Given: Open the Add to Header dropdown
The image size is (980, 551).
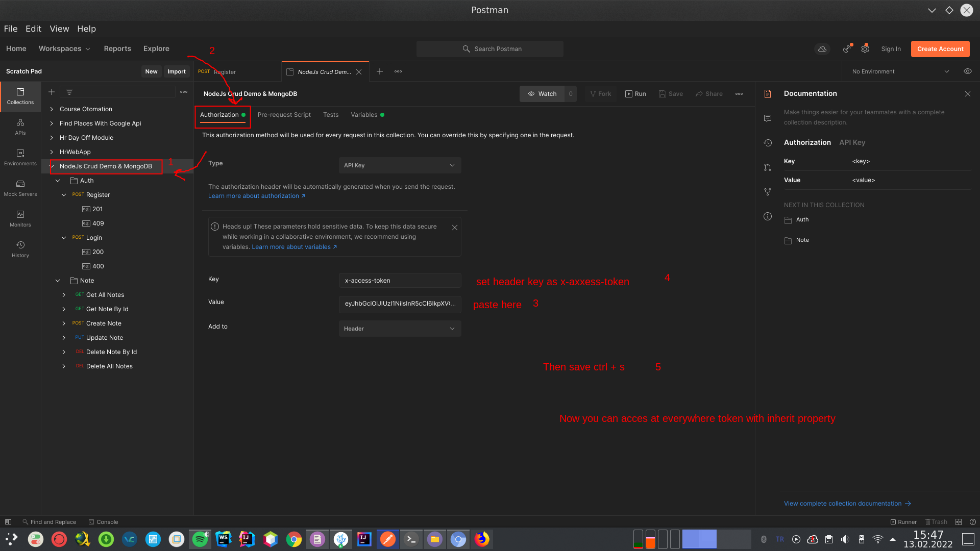Looking at the screenshot, I should click(400, 329).
